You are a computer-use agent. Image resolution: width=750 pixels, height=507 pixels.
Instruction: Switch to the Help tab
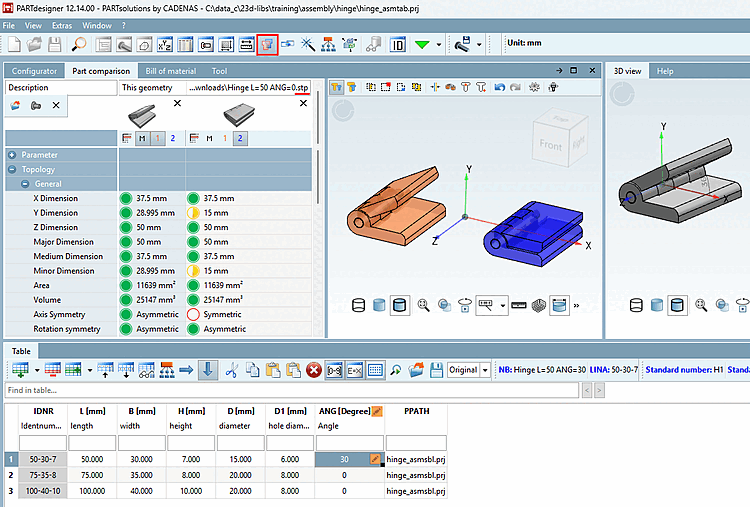tap(665, 71)
